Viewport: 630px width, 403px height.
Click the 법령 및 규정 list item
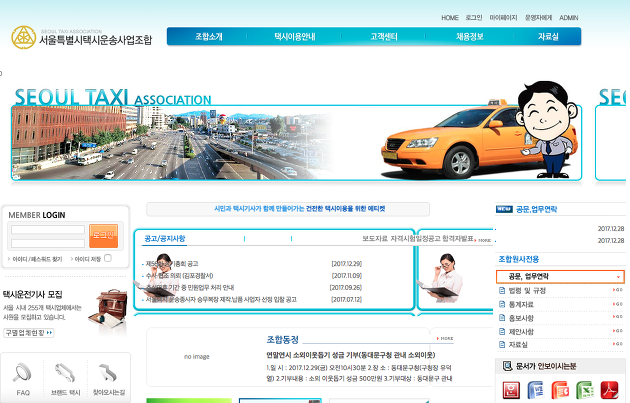[527, 290]
